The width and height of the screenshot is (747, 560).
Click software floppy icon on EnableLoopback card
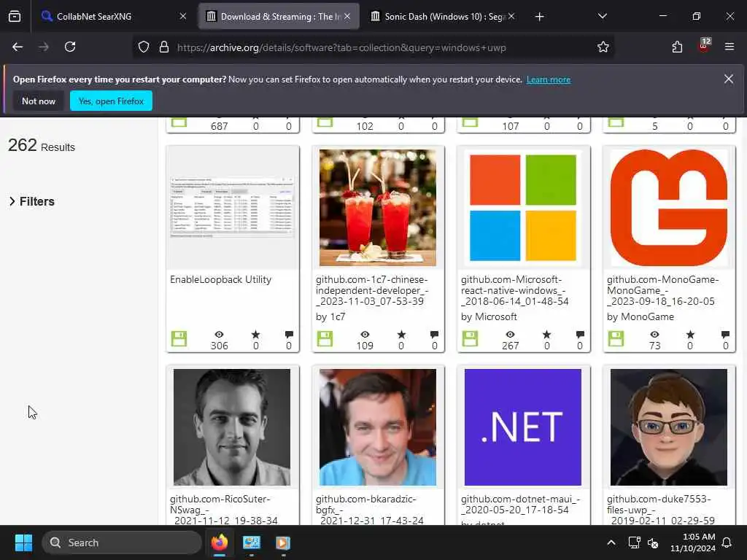179,338
